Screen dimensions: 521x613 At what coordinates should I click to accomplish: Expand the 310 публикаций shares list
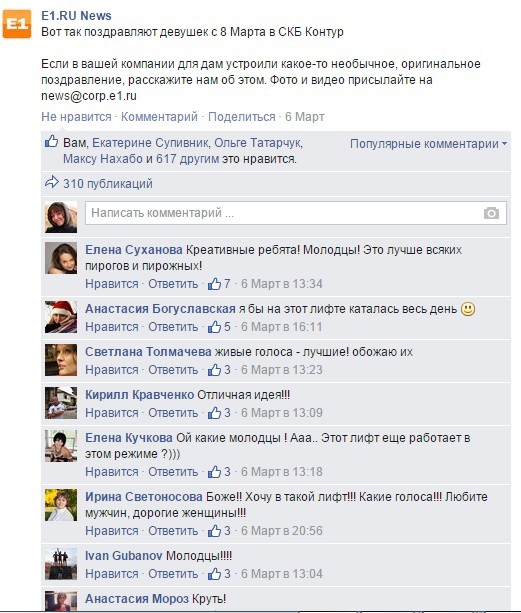[108, 184]
